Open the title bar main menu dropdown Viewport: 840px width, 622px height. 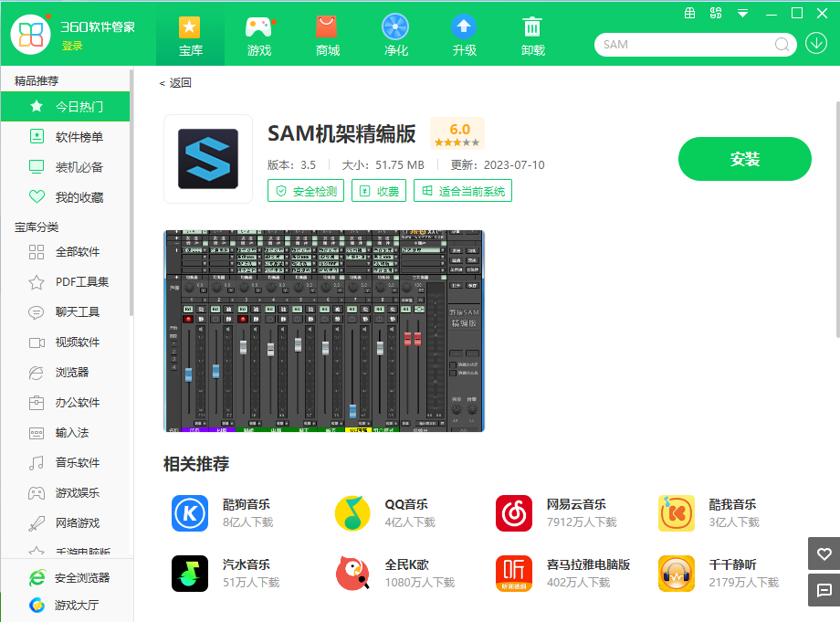pyautogui.click(x=742, y=14)
